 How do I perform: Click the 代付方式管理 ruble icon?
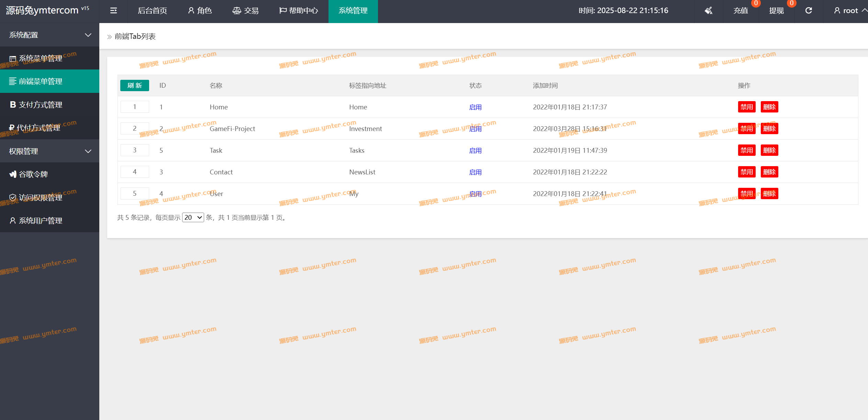point(12,128)
